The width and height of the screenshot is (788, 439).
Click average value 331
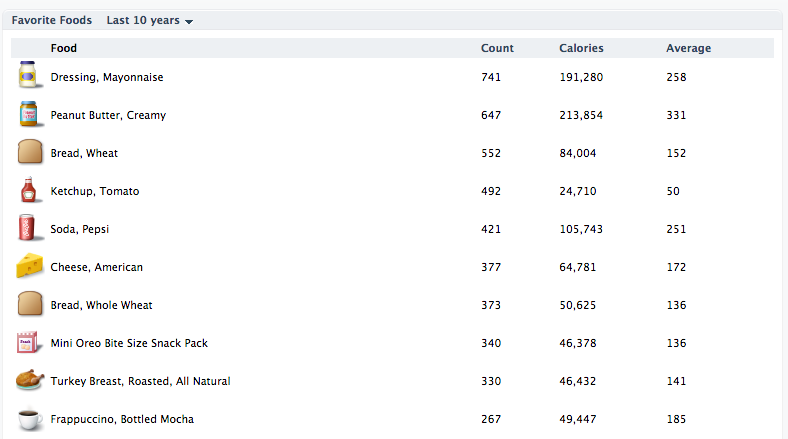[x=676, y=116]
